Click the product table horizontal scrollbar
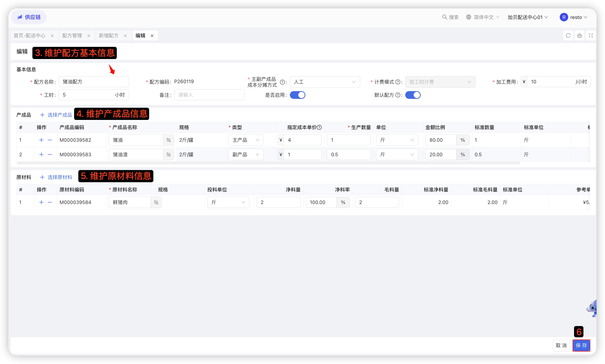 268,163
